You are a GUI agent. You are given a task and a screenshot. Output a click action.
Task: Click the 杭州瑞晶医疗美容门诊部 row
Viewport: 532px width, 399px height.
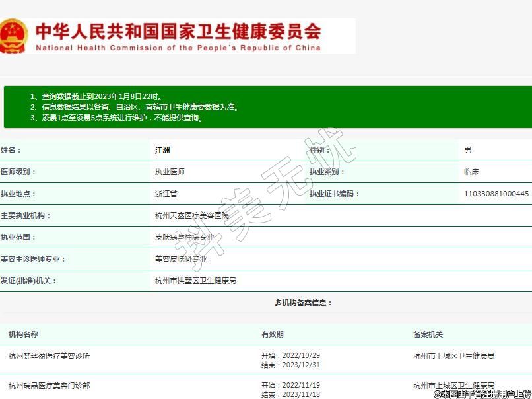pyautogui.click(x=50, y=386)
